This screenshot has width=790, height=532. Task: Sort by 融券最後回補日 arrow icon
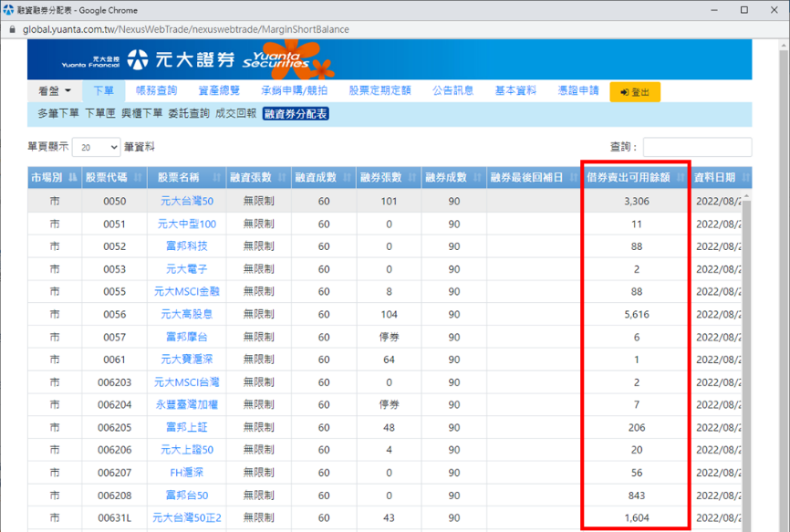[x=574, y=177]
